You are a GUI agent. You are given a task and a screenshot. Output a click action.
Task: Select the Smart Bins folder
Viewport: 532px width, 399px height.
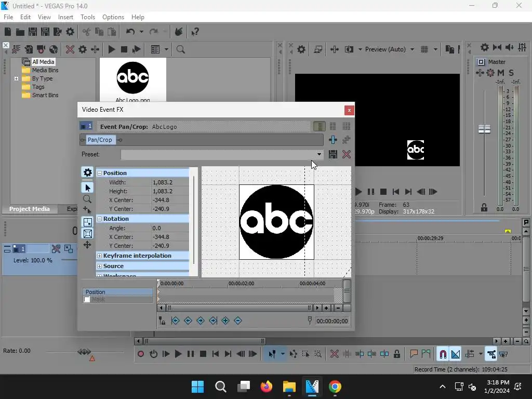tap(45, 96)
